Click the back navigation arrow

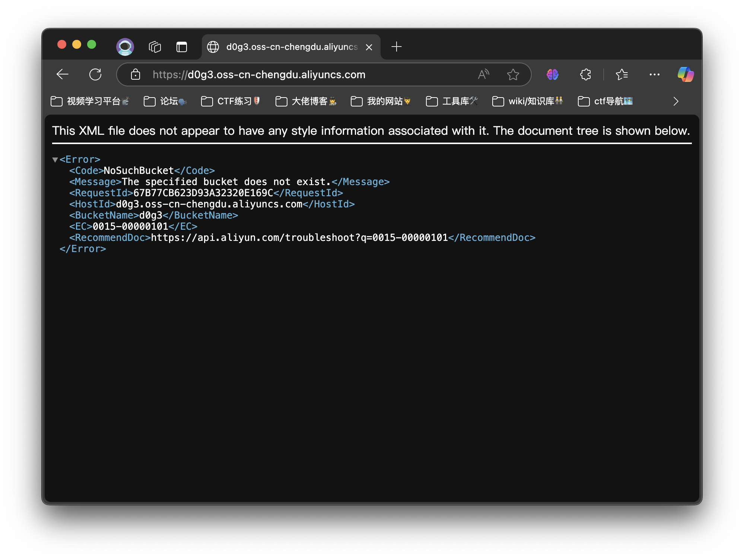coord(63,74)
